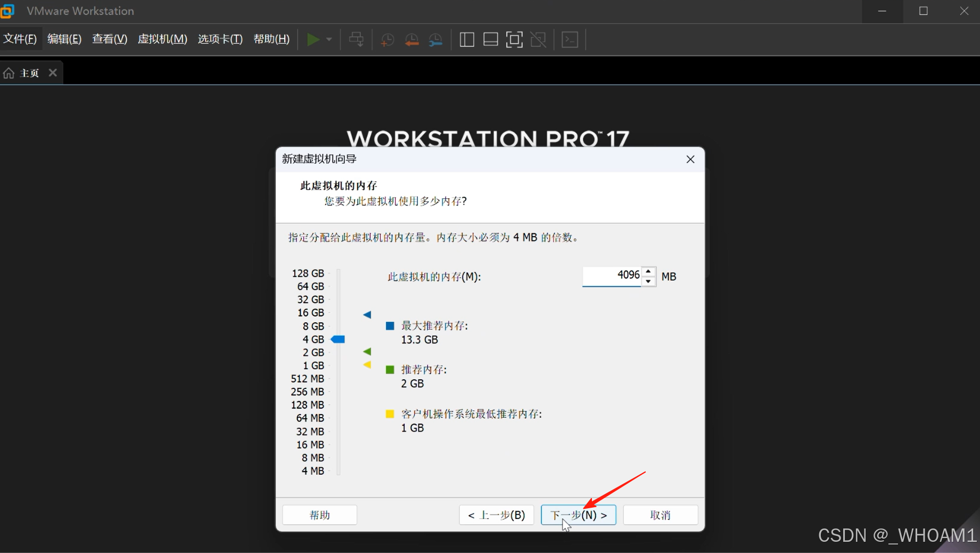Click the full screen mode icon

coord(514,39)
